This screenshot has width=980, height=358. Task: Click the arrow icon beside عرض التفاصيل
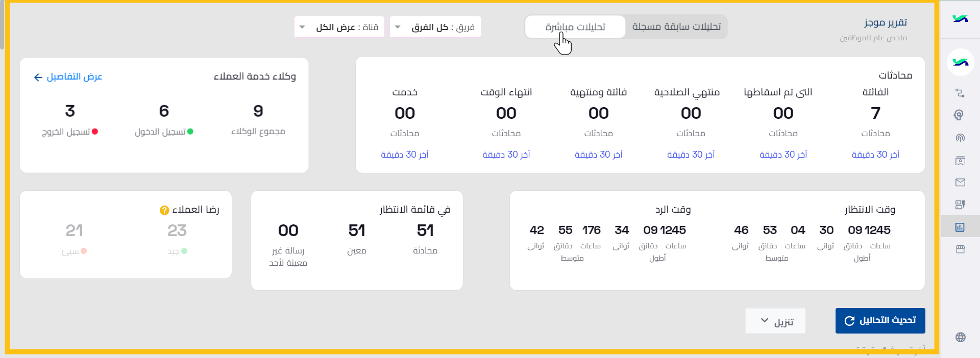[38, 78]
